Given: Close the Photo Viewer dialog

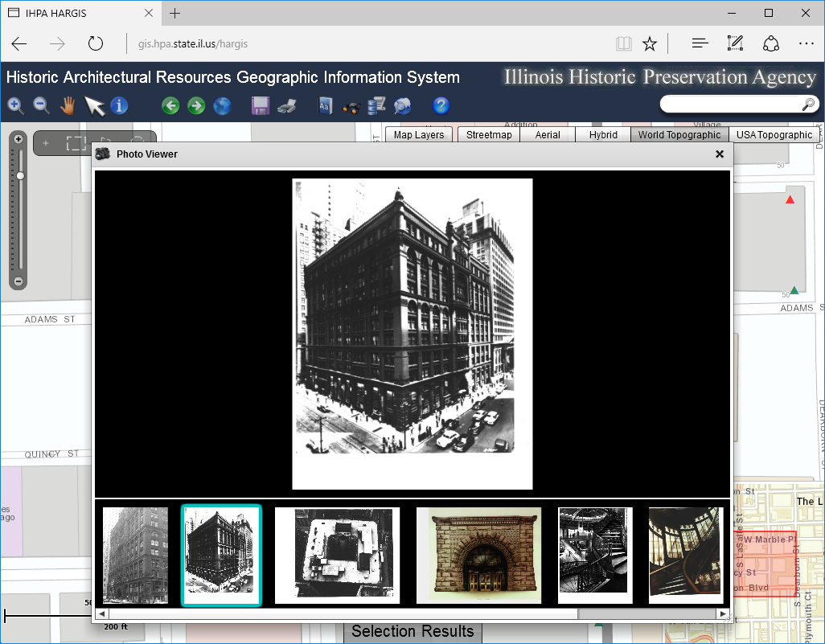Looking at the screenshot, I should (720, 154).
